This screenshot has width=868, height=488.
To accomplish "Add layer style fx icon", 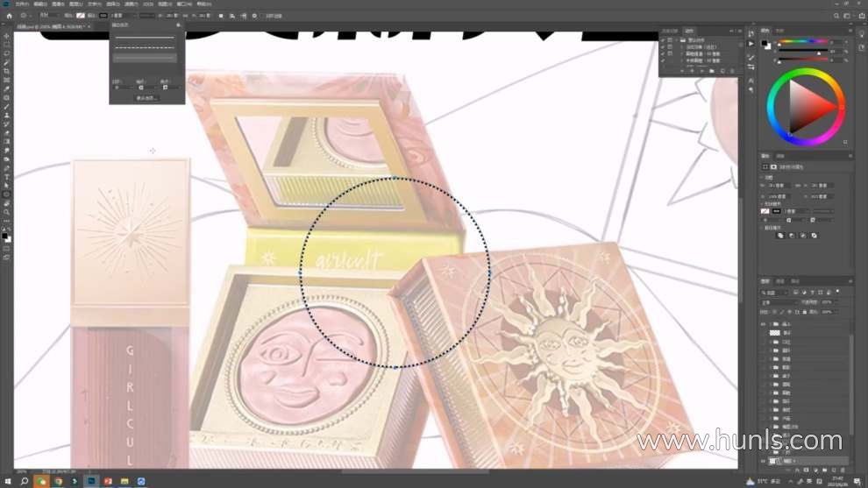I will 797,470.
